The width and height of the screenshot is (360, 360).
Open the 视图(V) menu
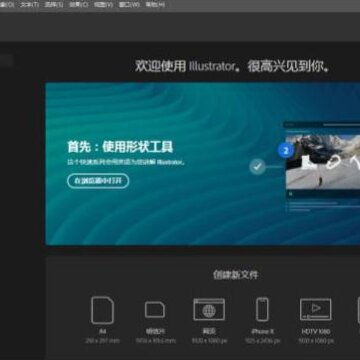(x=103, y=5)
